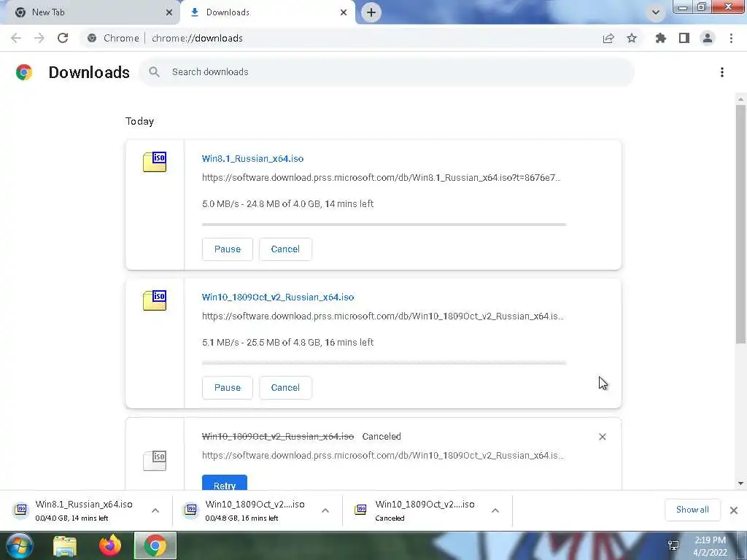Click the canceled download's source URL
This screenshot has height=560, width=747.
382,455
